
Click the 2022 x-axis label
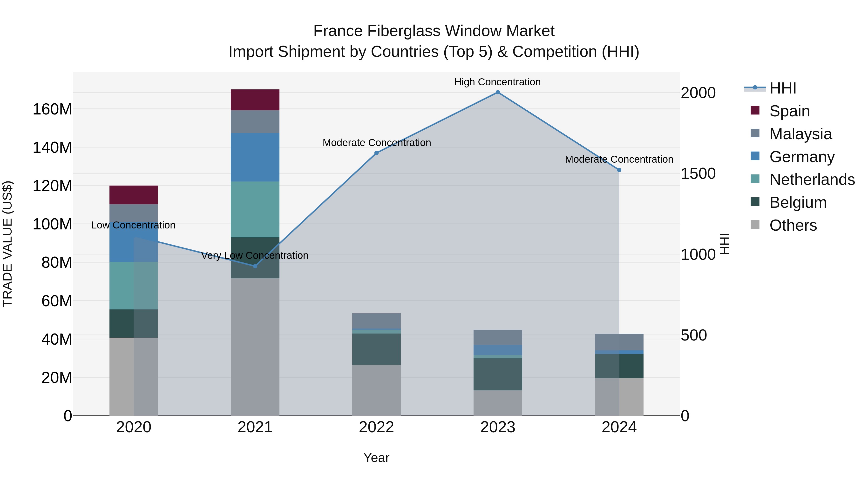tap(376, 427)
